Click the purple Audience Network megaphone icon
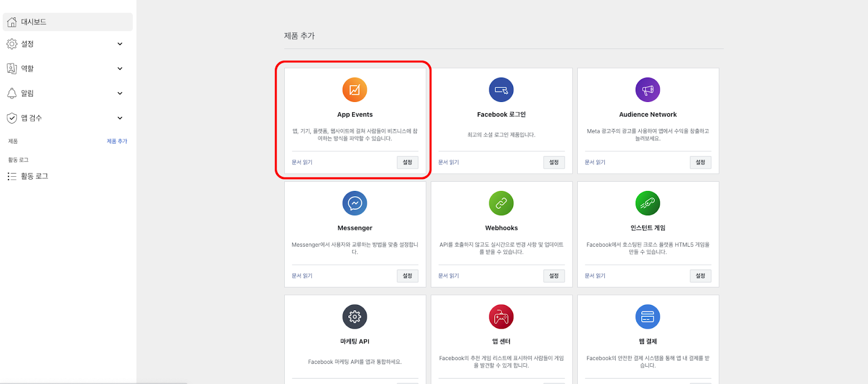Viewport: 868px width, 384px height. 648,90
